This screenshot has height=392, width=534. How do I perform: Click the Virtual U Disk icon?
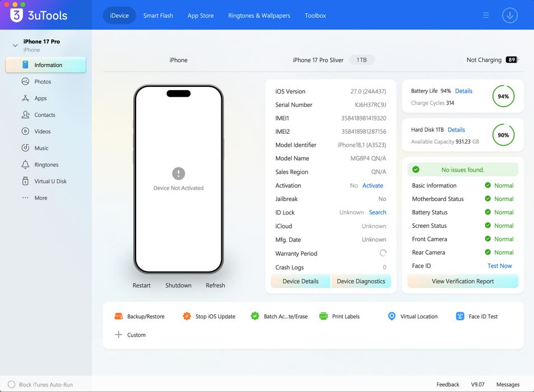pyautogui.click(x=25, y=181)
